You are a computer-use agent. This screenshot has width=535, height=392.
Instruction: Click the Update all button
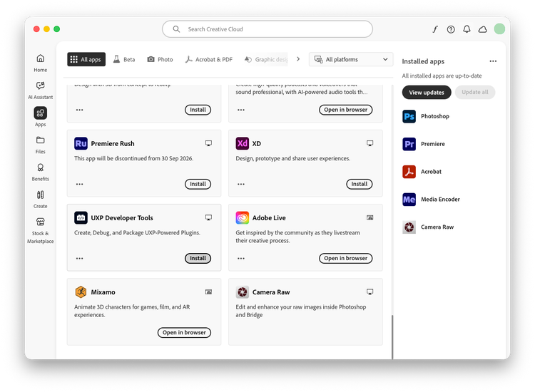click(x=475, y=93)
